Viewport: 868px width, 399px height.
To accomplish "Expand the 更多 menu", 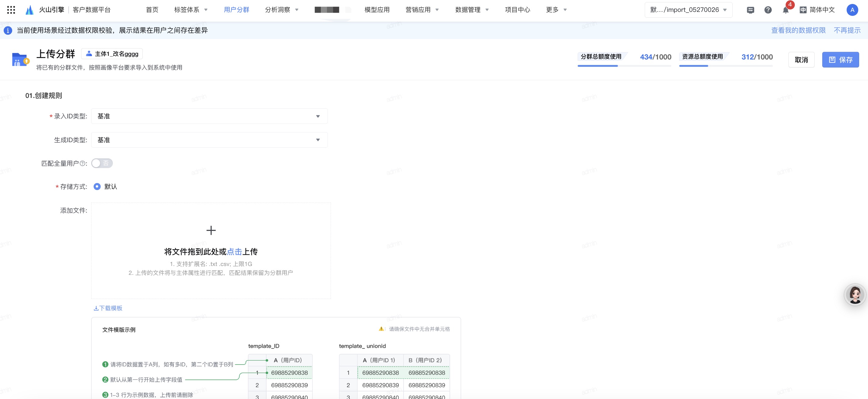I will pos(556,10).
